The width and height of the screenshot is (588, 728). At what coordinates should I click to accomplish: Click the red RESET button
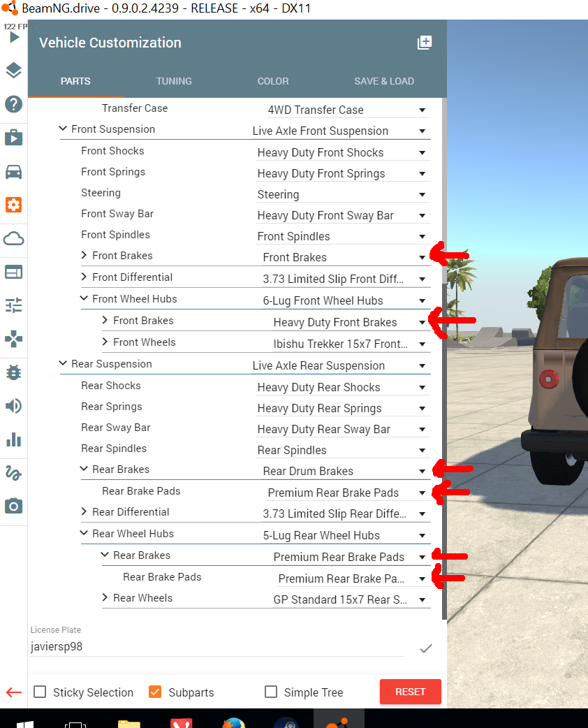pyautogui.click(x=410, y=692)
